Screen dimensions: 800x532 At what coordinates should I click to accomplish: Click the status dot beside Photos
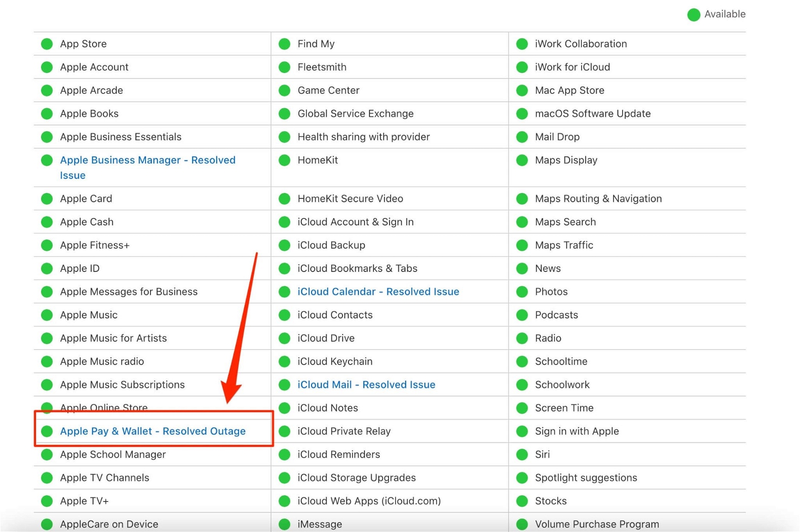[x=522, y=291]
